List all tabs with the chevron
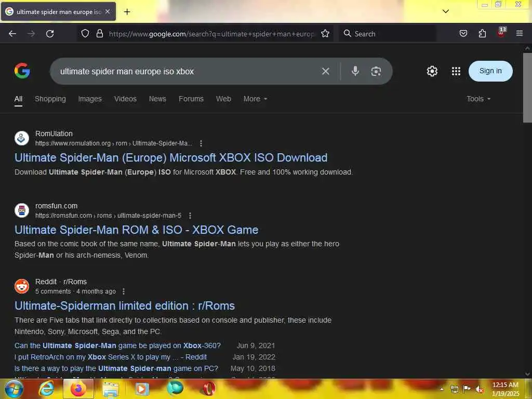 point(445,11)
